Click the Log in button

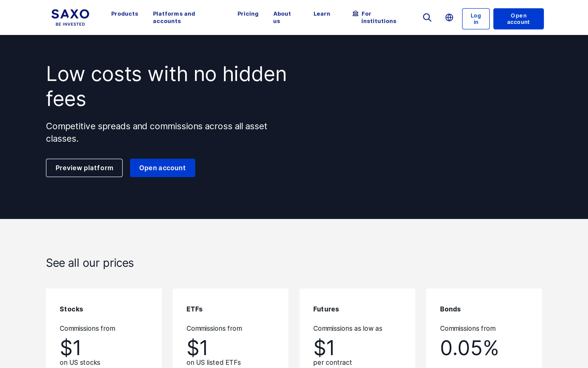(x=476, y=19)
